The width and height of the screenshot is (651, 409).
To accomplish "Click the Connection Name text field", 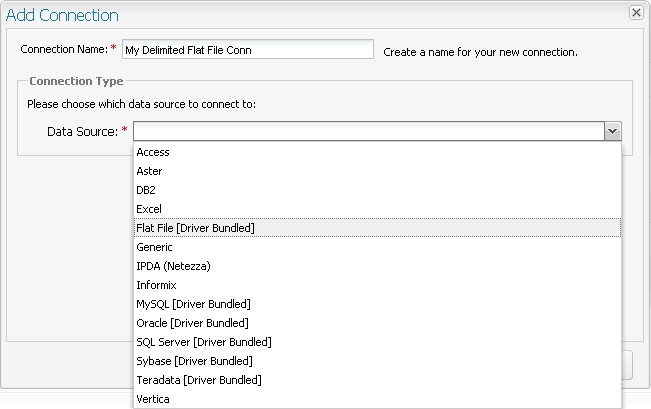I will (246, 50).
